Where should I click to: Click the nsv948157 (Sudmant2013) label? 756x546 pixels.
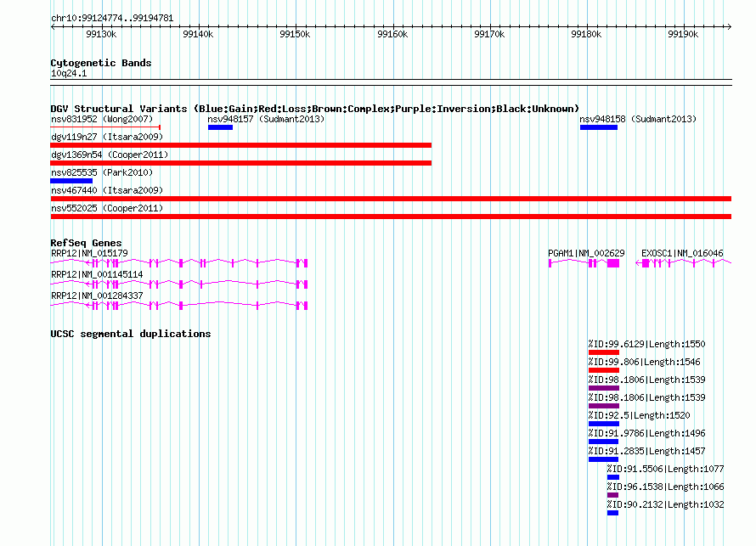tap(266, 119)
